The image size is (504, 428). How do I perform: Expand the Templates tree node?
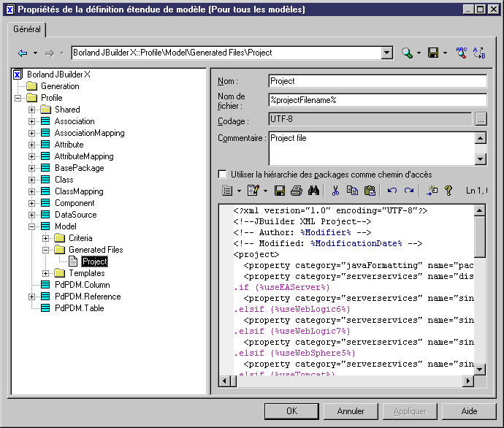[46, 273]
